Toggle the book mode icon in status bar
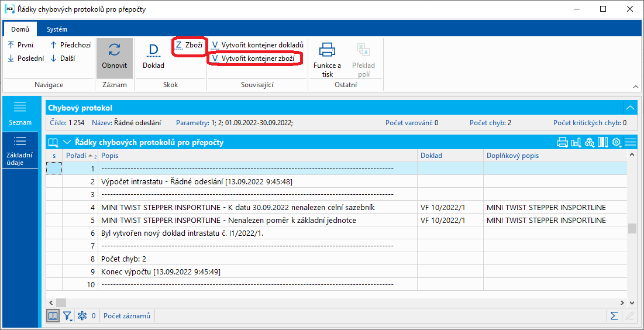Image resolution: width=644 pixels, height=330 pixels. tap(53, 315)
